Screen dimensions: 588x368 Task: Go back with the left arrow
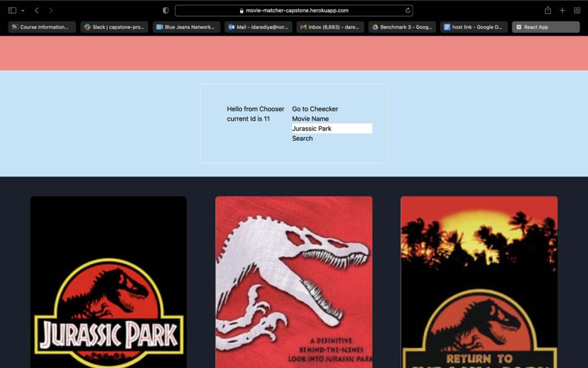(37, 10)
